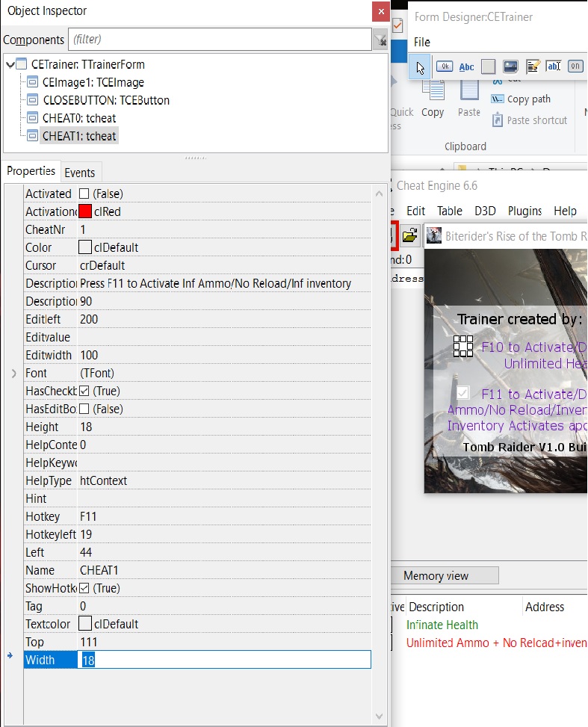The width and height of the screenshot is (588, 727).
Task: Pick the Button component tool
Action: tap(444, 67)
